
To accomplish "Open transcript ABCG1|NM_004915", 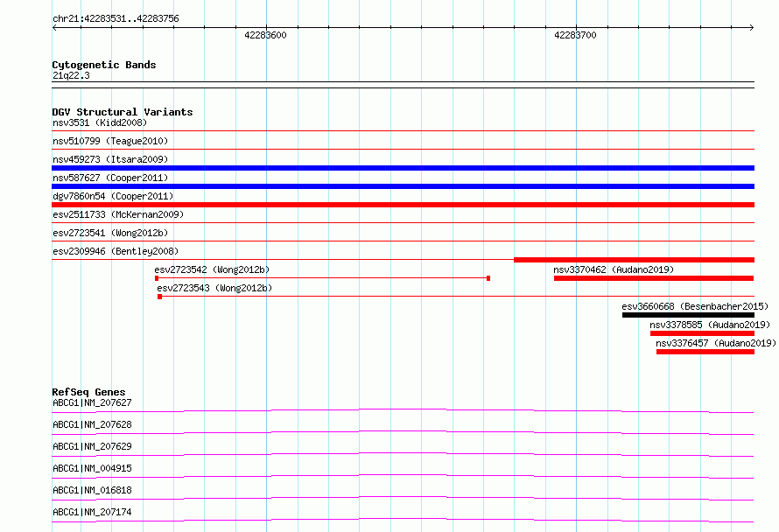I will [92, 468].
